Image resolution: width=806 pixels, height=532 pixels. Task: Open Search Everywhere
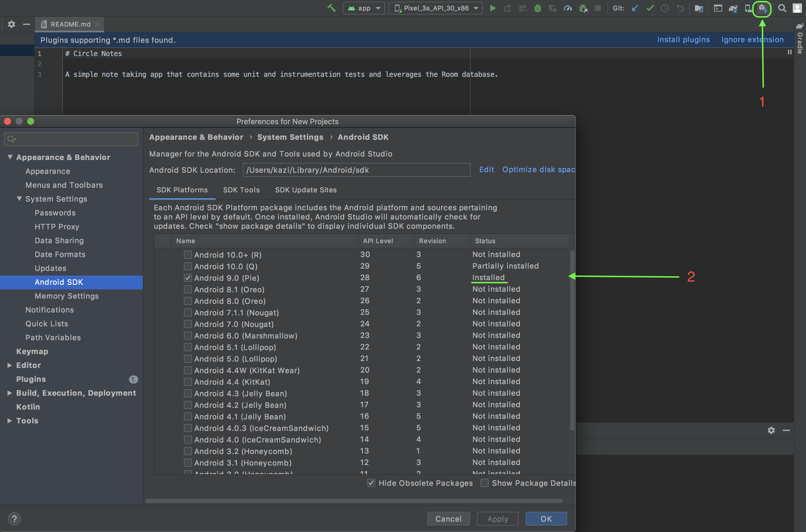(x=782, y=8)
